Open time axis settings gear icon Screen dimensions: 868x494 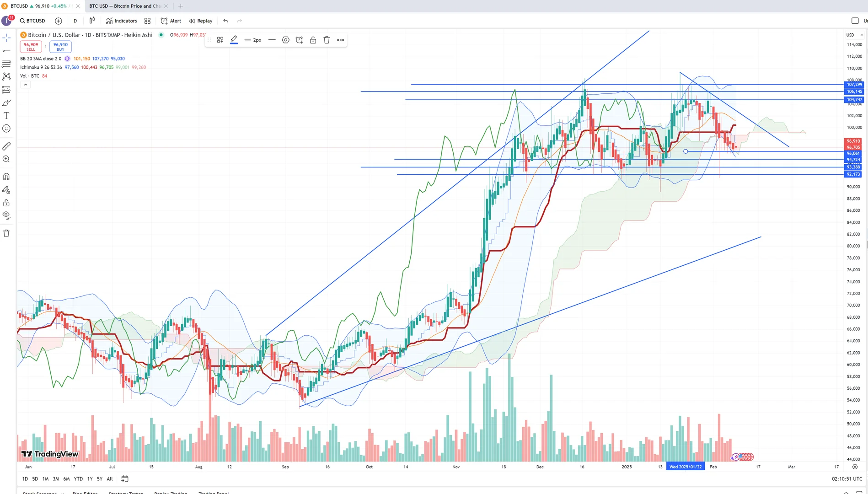855,467
